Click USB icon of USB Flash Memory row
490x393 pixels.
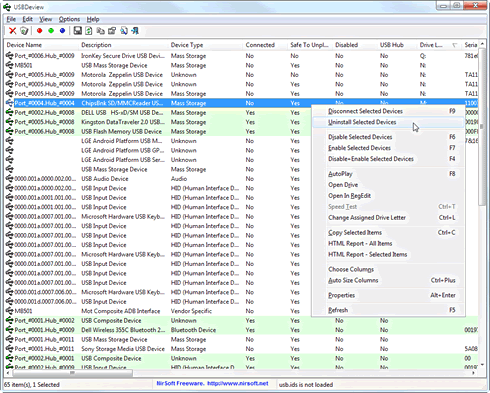click(x=10, y=131)
